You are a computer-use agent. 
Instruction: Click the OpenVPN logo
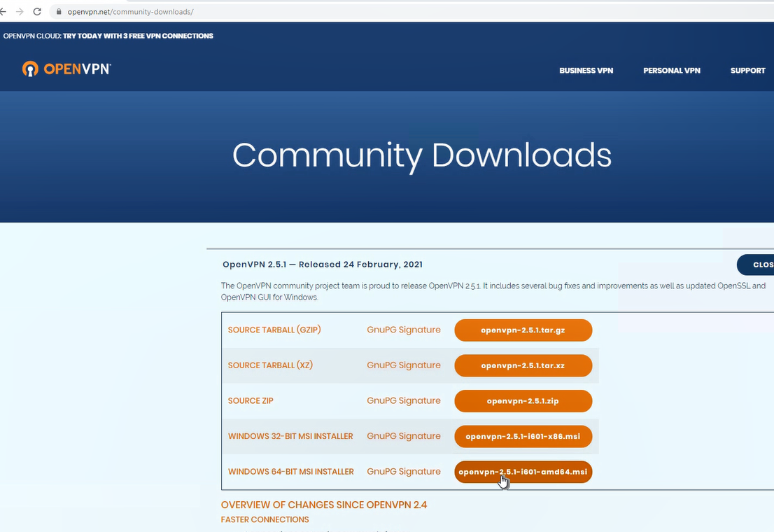click(66, 69)
